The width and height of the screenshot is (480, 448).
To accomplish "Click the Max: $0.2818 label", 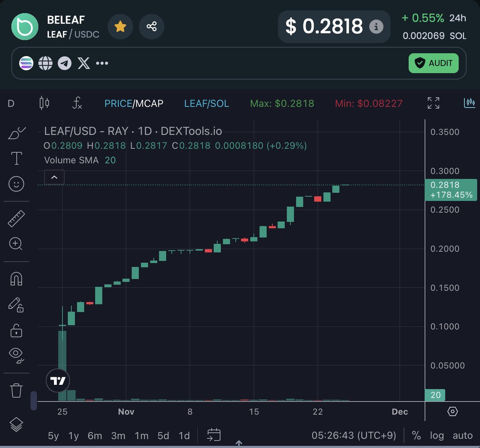I will (282, 104).
